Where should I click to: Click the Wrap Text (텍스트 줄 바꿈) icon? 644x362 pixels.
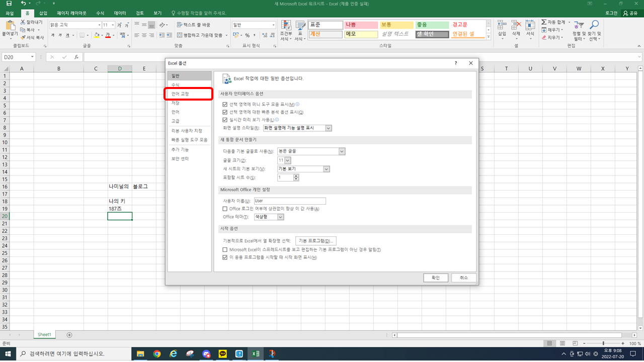coord(179,25)
